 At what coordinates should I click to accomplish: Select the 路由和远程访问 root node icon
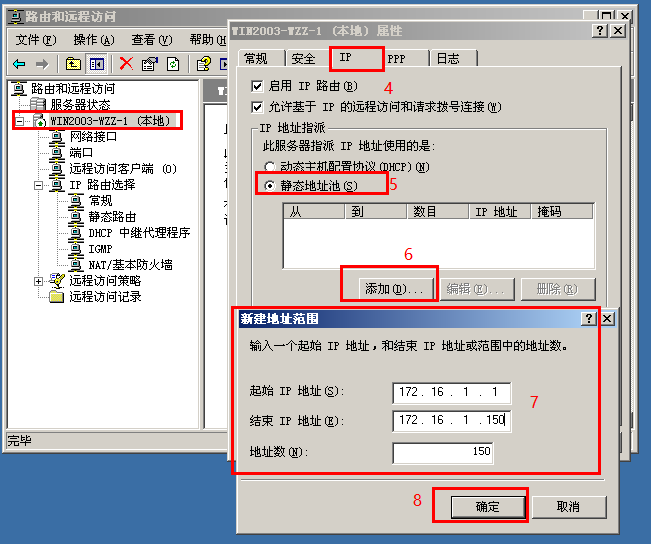coord(19,88)
